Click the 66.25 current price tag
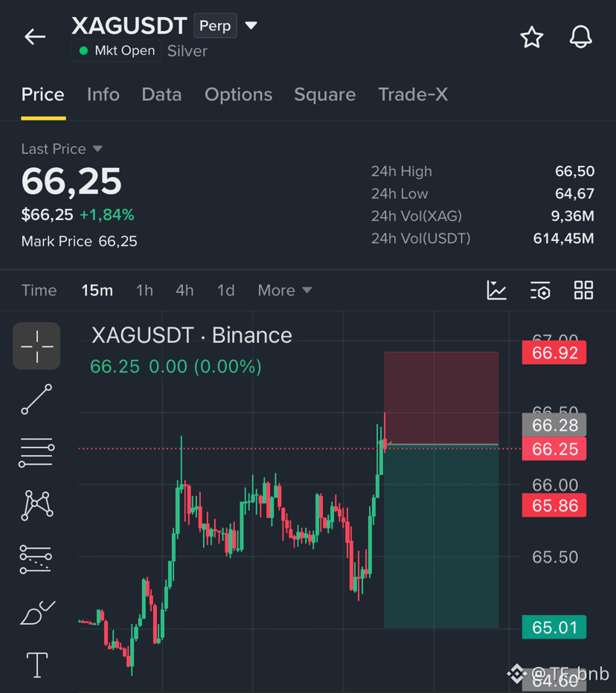The height and width of the screenshot is (693, 616). [554, 449]
